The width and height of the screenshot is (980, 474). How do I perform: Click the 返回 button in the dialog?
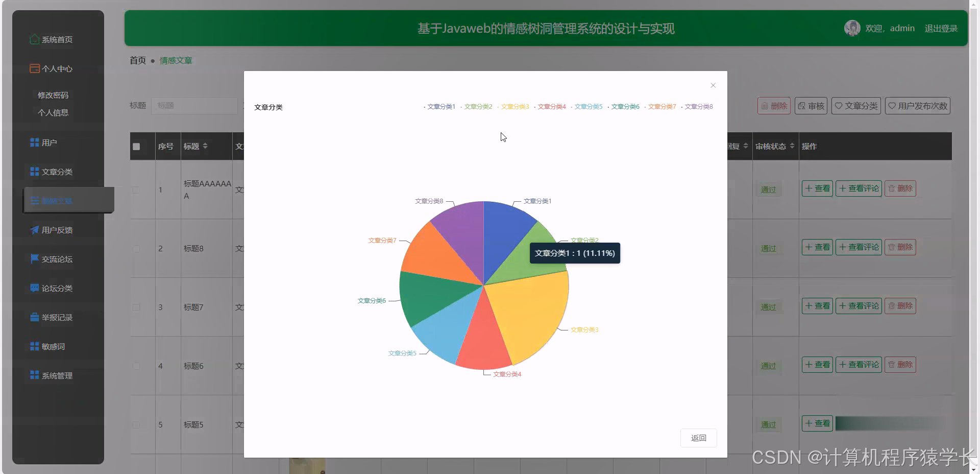coord(698,438)
